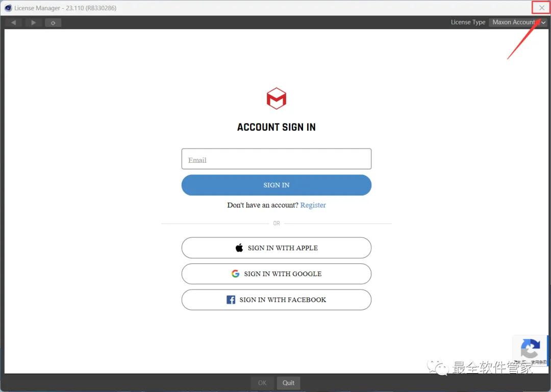The image size is (551, 392).
Task: Click the reload page icon
Action: click(53, 23)
